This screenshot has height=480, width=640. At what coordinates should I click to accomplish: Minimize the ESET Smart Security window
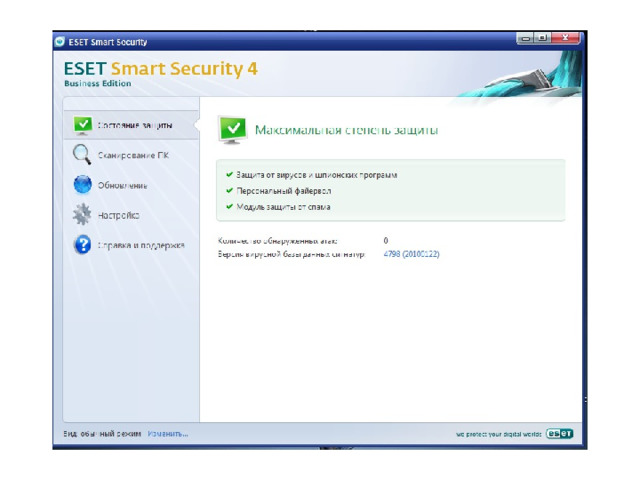click(525, 38)
